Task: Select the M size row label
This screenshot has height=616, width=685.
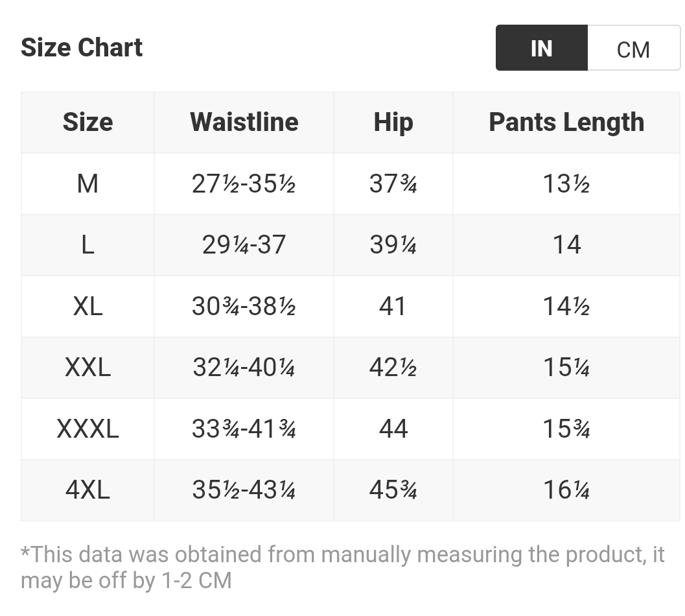Action: (87, 184)
